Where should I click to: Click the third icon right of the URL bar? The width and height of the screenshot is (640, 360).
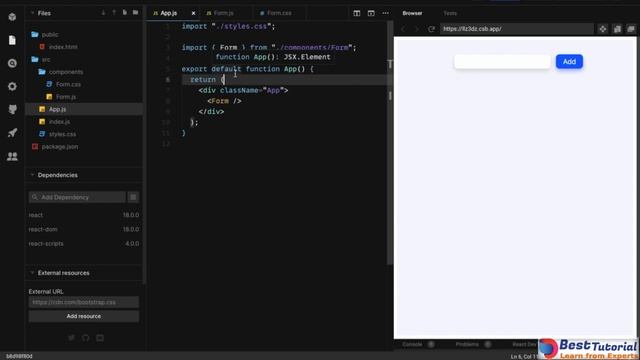pyautogui.click(x=631, y=29)
